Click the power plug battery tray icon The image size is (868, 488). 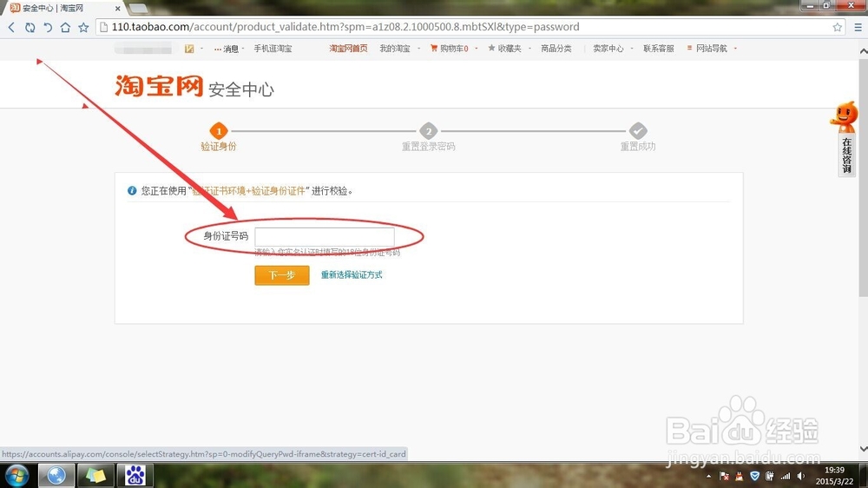point(769,476)
